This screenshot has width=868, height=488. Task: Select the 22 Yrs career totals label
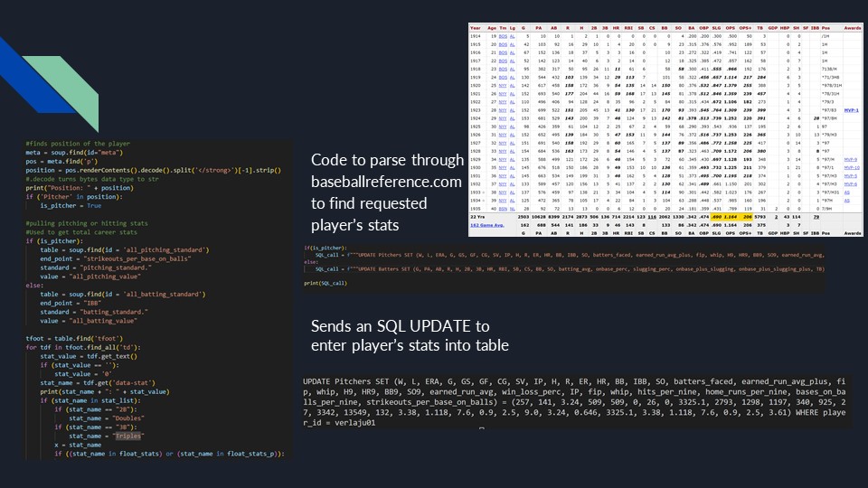tap(477, 217)
